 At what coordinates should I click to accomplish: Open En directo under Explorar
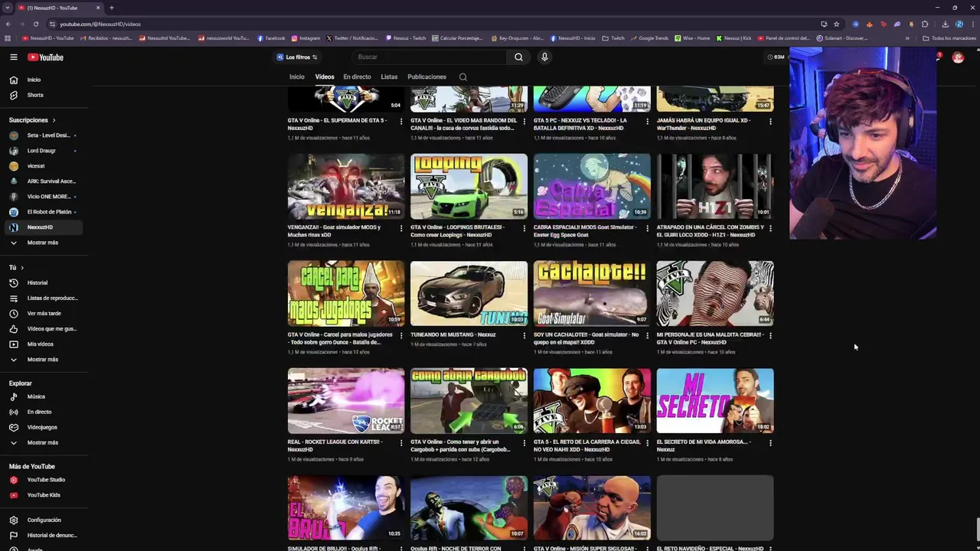click(x=44, y=412)
